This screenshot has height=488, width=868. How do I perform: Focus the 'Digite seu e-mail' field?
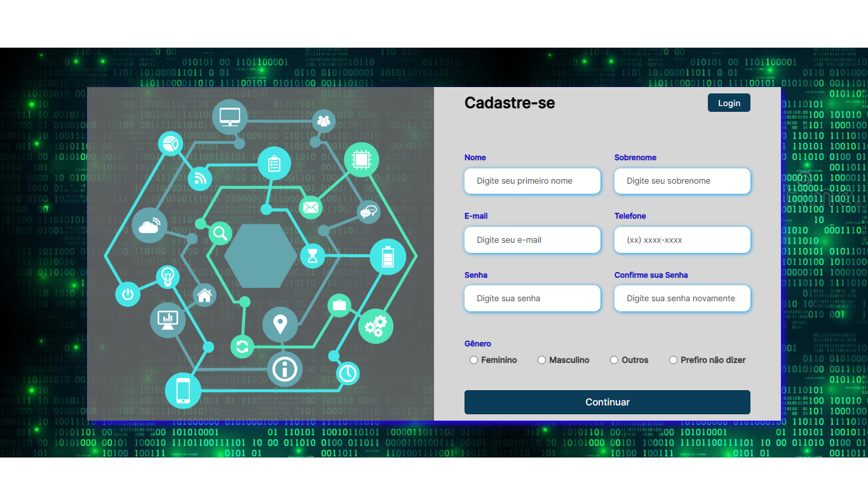(x=532, y=240)
